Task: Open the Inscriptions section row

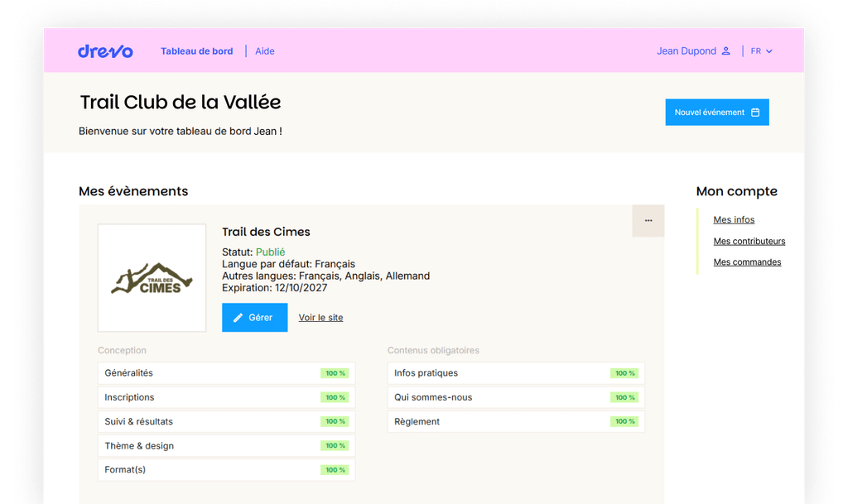Action: click(227, 397)
